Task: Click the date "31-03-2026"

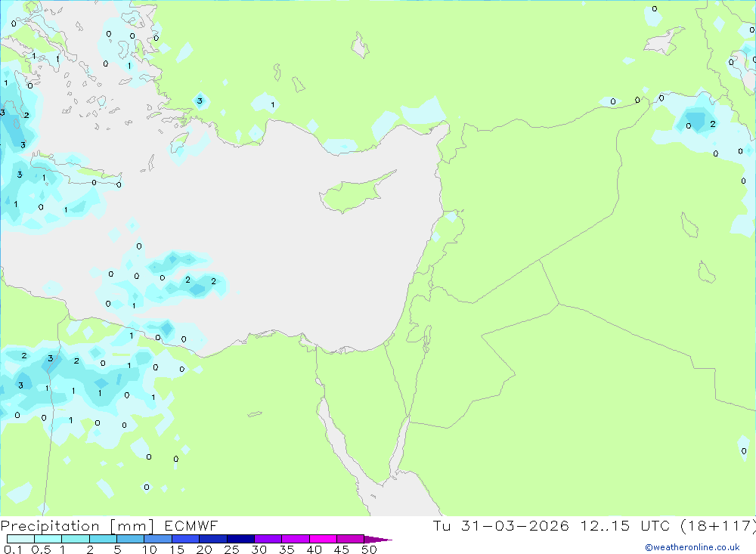Action: pos(515,525)
